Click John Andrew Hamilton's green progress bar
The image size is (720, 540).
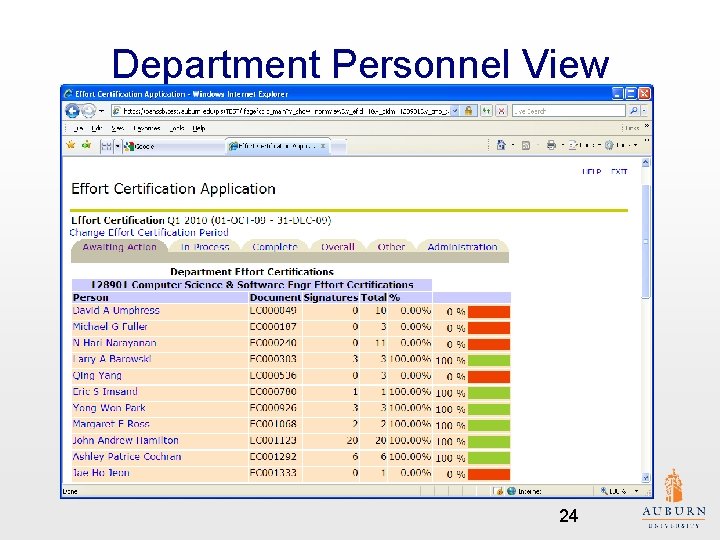[489, 441]
